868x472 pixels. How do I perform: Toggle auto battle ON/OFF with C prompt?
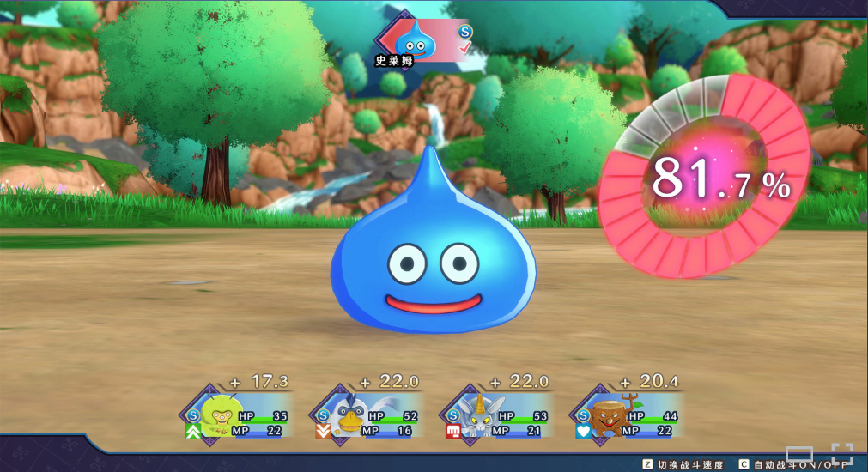click(790, 464)
